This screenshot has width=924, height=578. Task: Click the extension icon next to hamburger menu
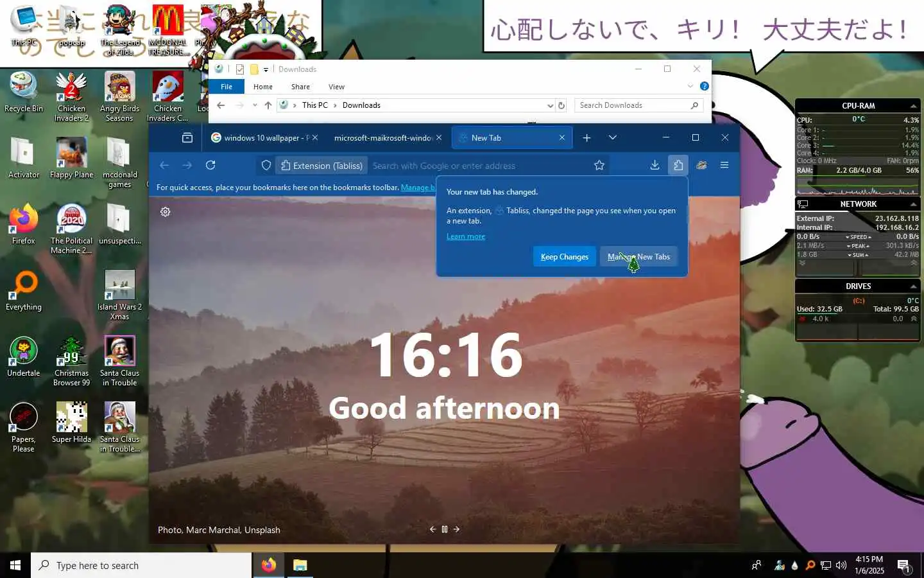tap(701, 165)
